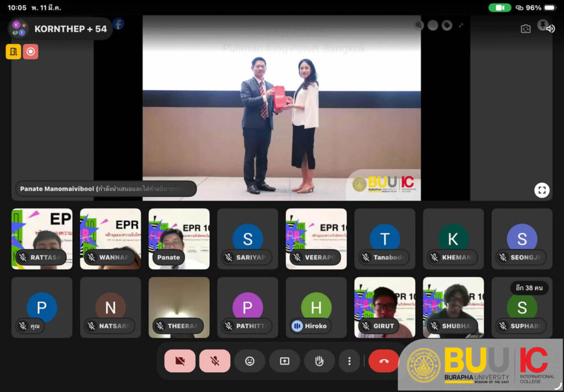Open the three-dot more options menu
Image resolution: width=564 pixels, height=392 pixels.
pyautogui.click(x=349, y=361)
